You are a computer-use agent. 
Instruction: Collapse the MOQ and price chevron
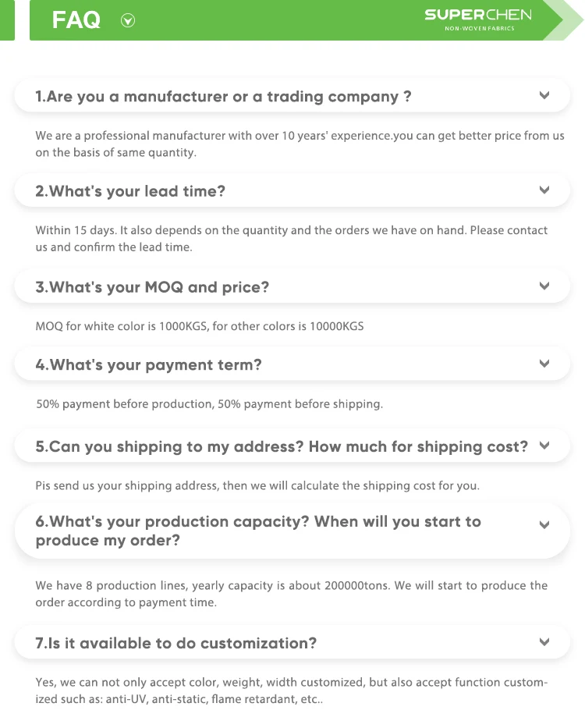point(544,286)
